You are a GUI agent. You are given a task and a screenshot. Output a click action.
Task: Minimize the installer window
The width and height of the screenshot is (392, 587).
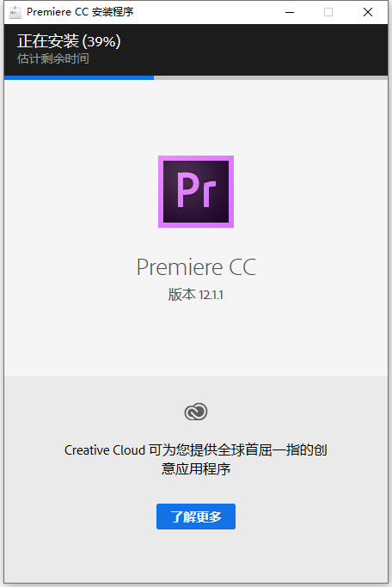pos(290,12)
